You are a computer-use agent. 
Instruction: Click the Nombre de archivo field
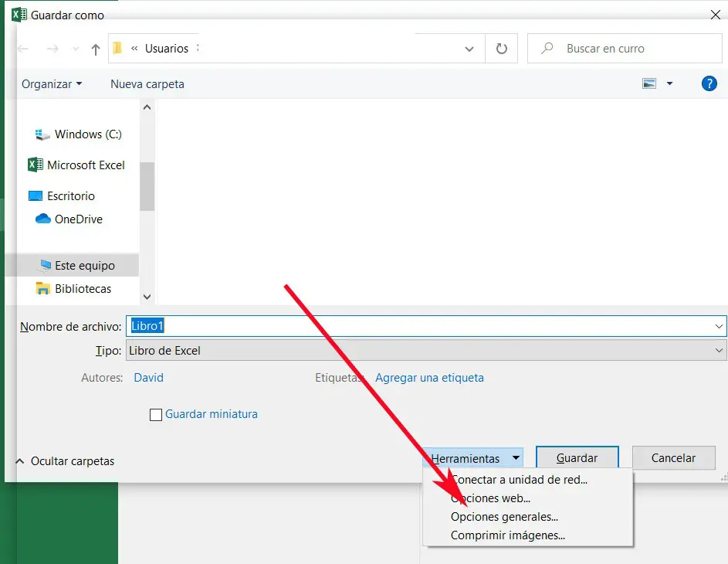[x=425, y=326]
